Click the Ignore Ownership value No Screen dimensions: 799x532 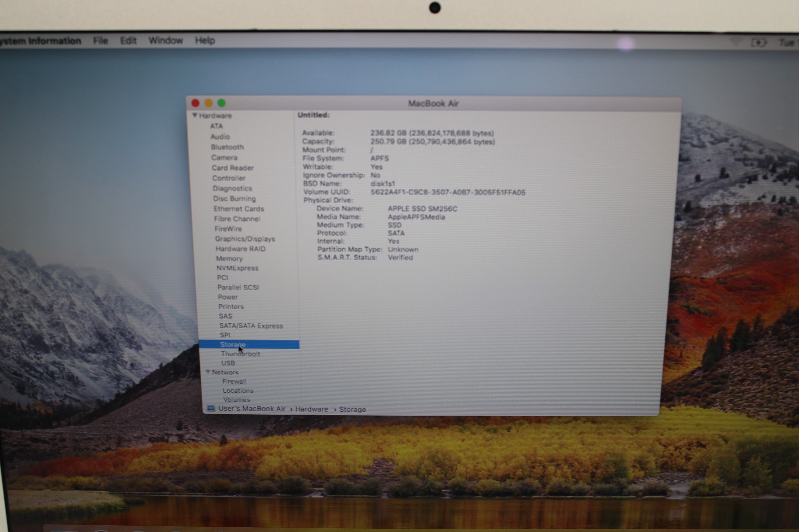[x=375, y=175]
